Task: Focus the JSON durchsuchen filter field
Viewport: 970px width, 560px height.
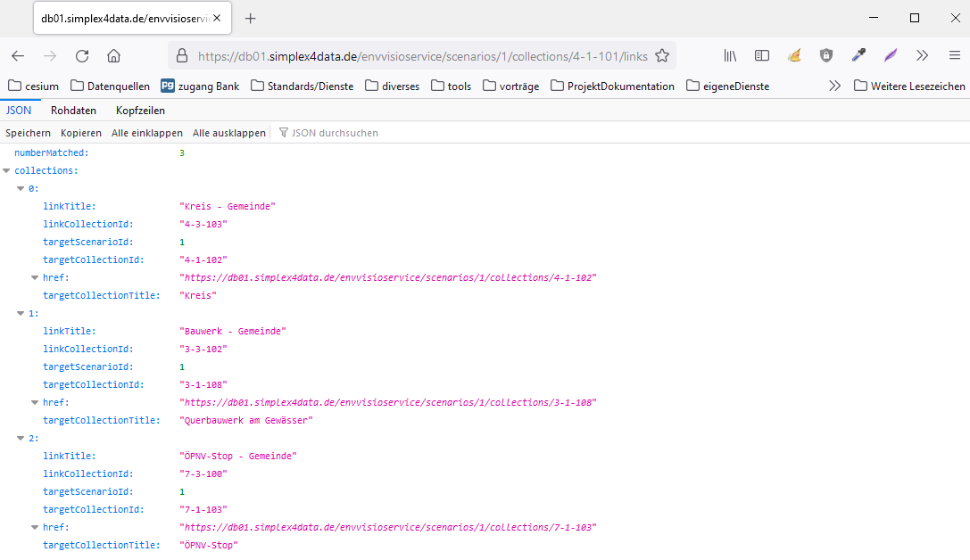Action: click(335, 133)
